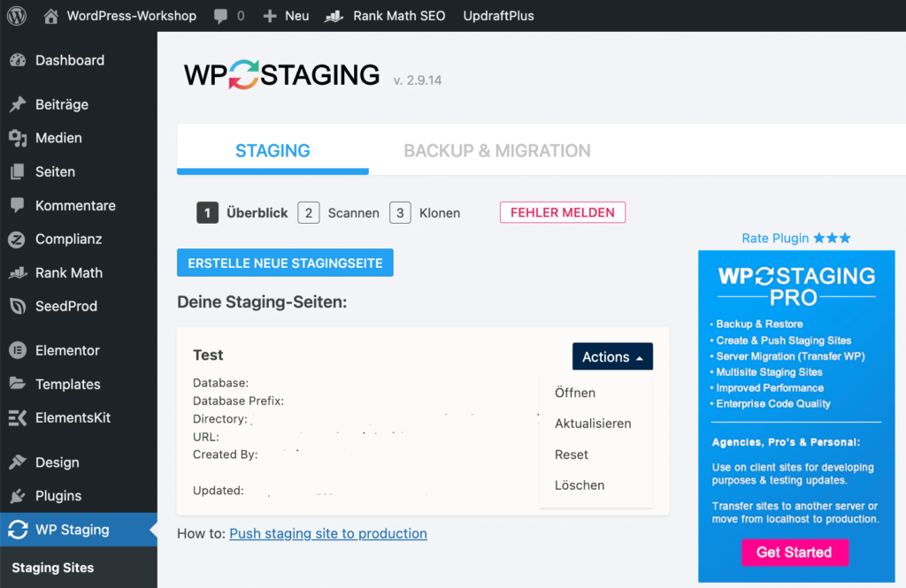The width and height of the screenshot is (906, 588).
Task: Open Rank Math SEO admin bar menu
Action: (399, 16)
